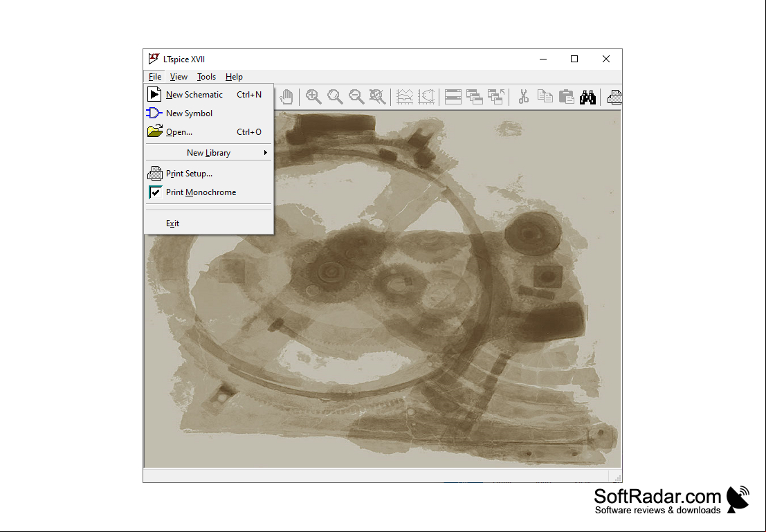
Task: Click the Find binoculars icon
Action: pyautogui.click(x=587, y=97)
